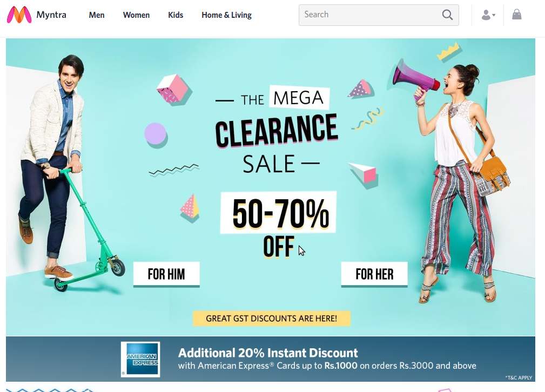Expand the account dropdown arrow

494,15
